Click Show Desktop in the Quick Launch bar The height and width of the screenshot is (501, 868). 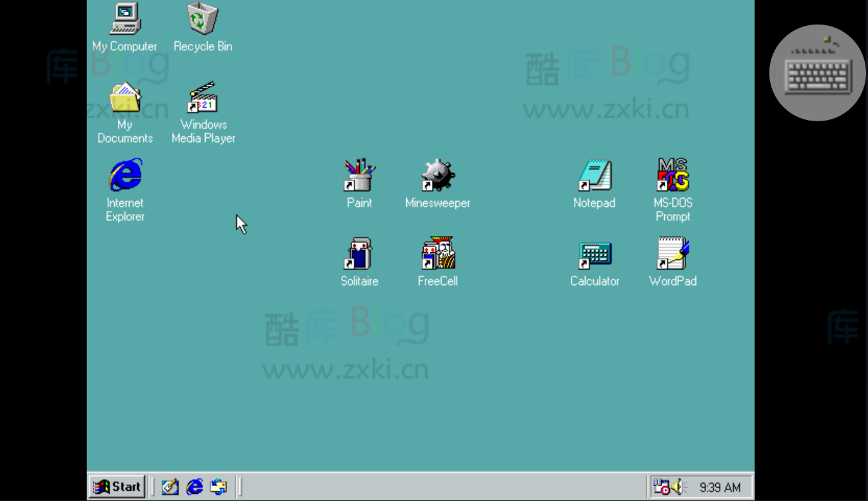tap(170, 487)
